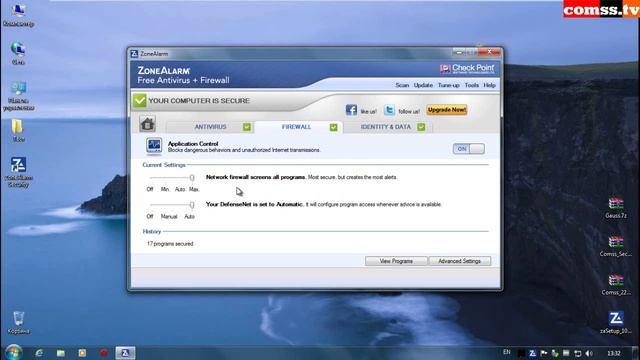Open the Update menu
The height and width of the screenshot is (360, 640).
point(423,85)
